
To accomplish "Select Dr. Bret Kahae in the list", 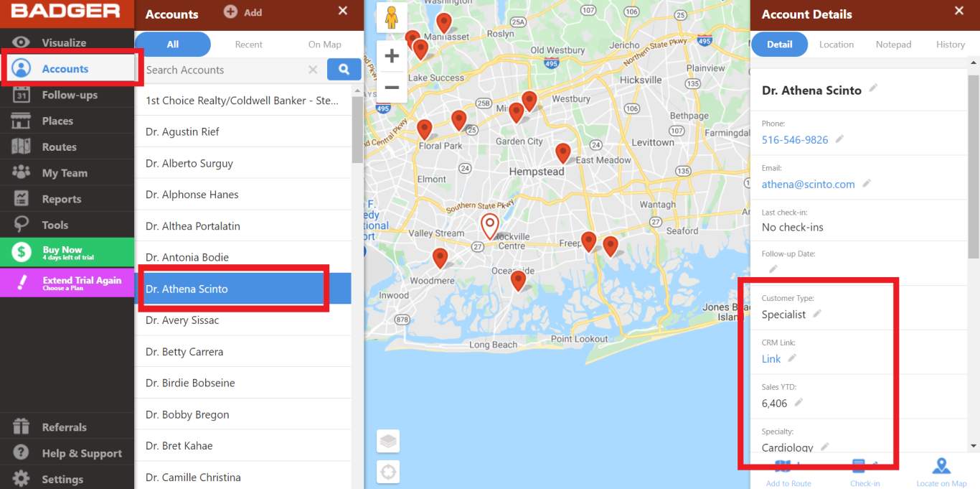I will tap(243, 446).
